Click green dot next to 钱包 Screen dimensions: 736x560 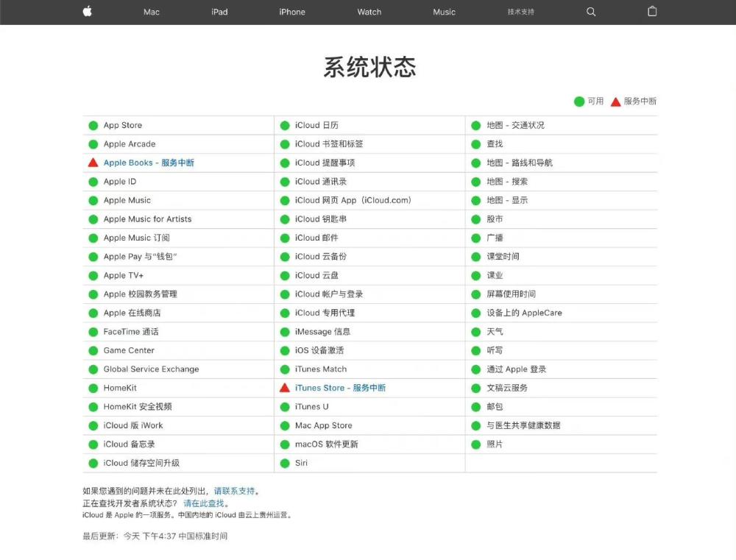point(93,257)
